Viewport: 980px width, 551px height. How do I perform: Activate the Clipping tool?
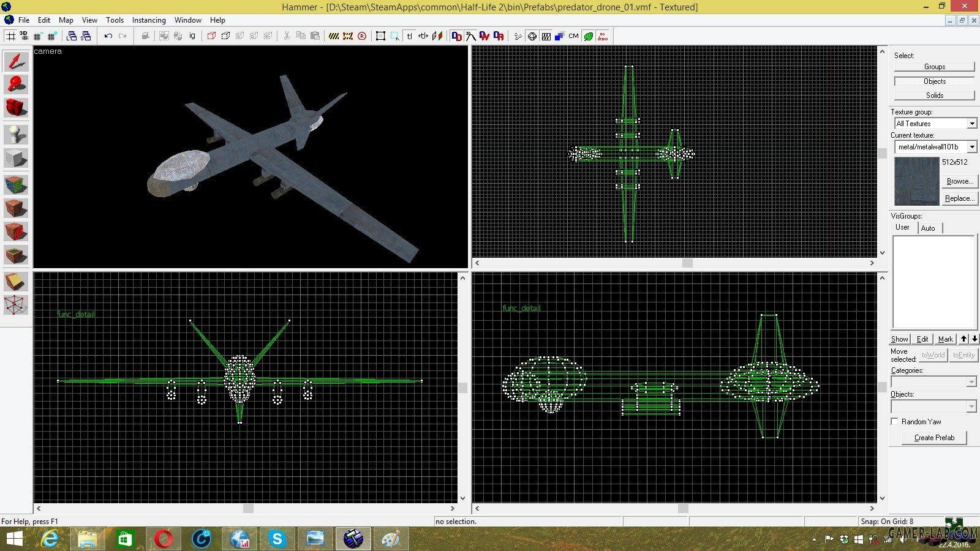pos(17,282)
